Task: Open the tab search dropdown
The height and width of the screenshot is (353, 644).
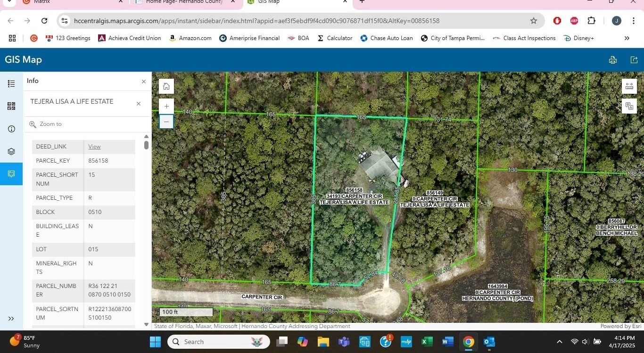Action: click(x=8, y=2)
